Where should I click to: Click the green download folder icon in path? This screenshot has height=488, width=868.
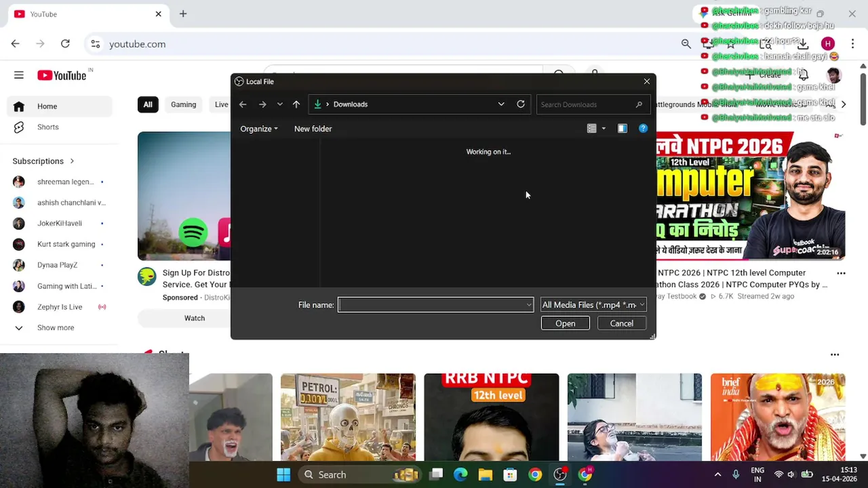click(x=317, y=104)
